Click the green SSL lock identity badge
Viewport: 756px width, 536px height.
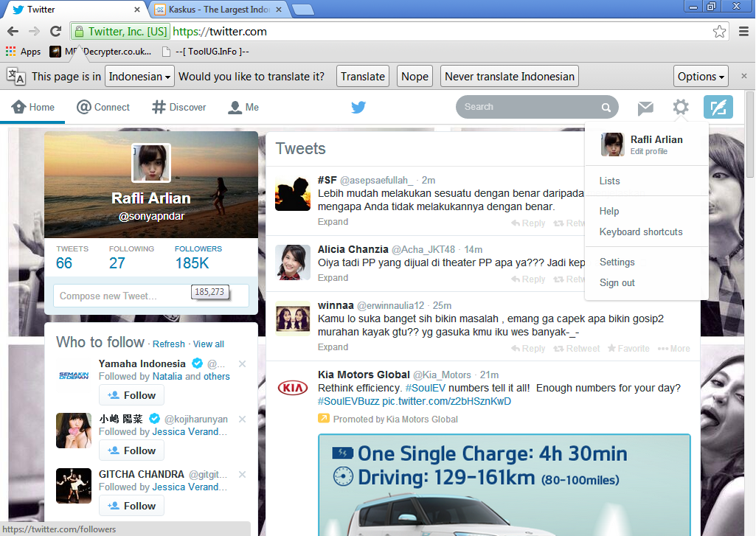(x=120, y=31)
